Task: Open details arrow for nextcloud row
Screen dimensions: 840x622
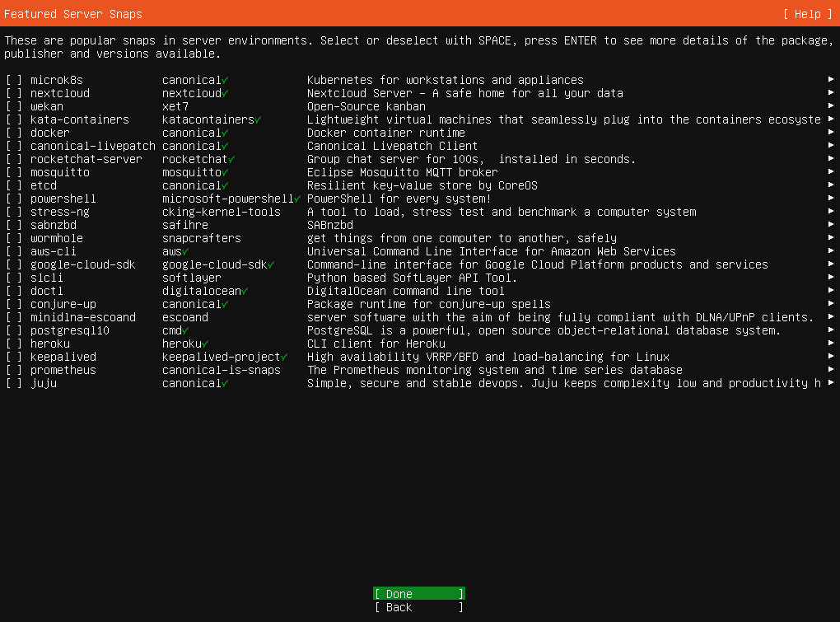Action: pos(831,93)
